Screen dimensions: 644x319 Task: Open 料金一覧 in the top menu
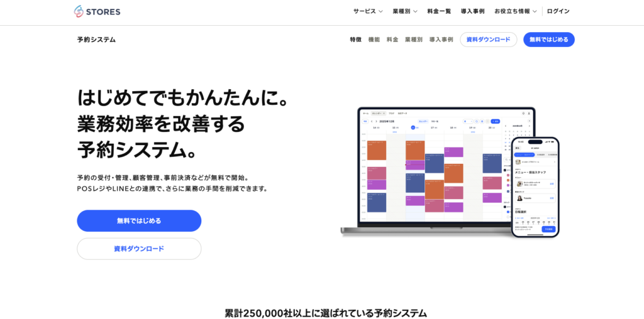pyautogui.click(x=439, y=11)
